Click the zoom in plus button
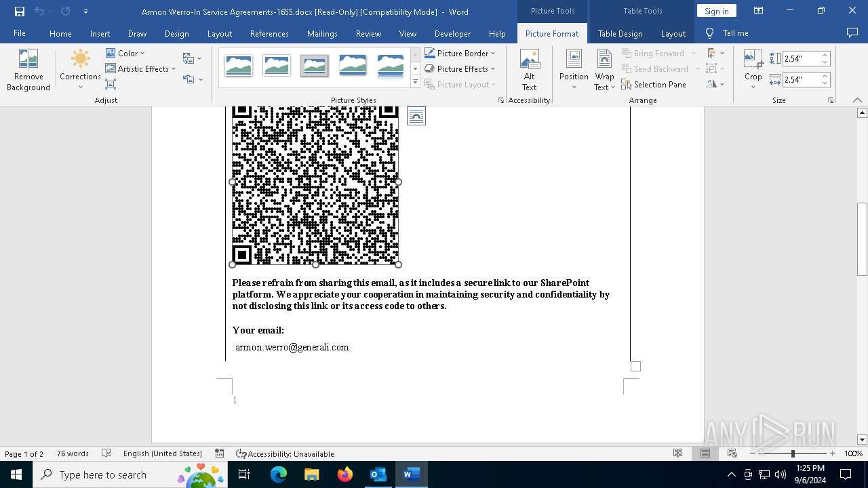The width and height of the screenshot is (868, 488). [833, 453]
